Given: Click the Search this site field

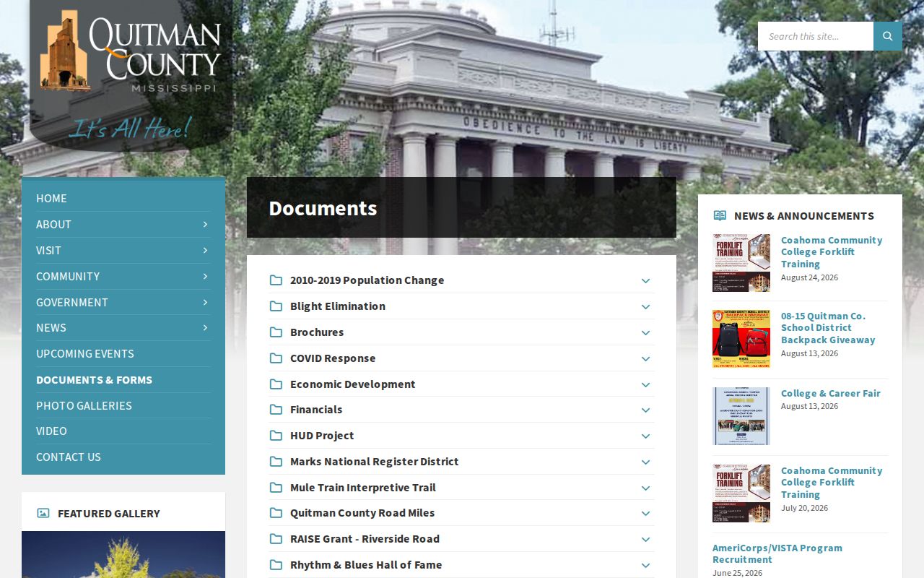Looking at the screenshot, I should click(x=816, y=36).
